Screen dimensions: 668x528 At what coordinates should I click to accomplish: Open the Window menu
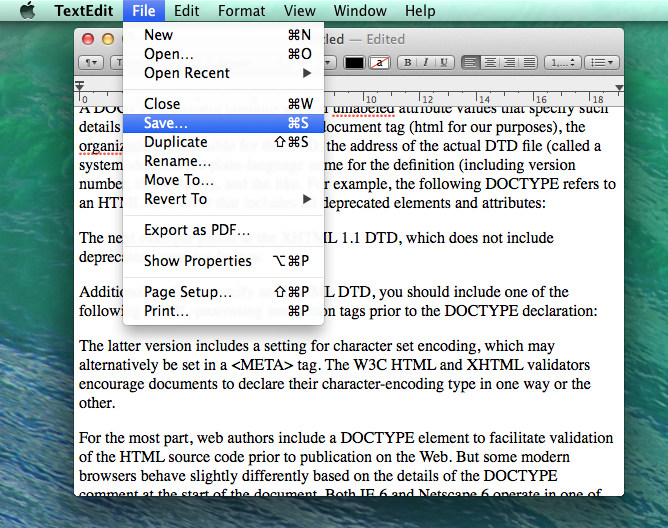point(360,10)
